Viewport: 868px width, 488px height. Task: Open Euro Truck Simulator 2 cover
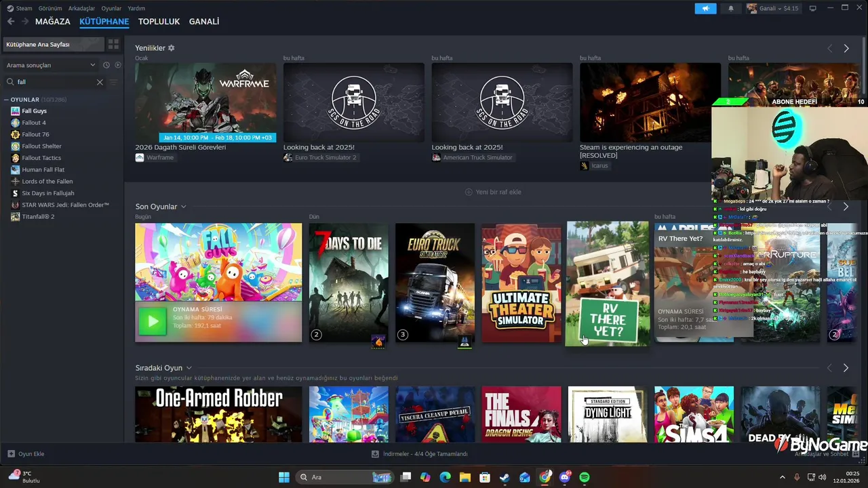click(x=435, y=283)
